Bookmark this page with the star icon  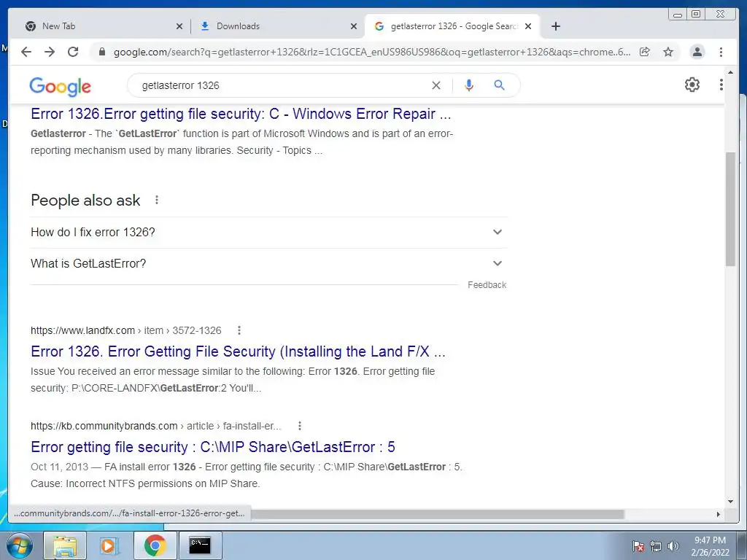(x=668, y=52)
